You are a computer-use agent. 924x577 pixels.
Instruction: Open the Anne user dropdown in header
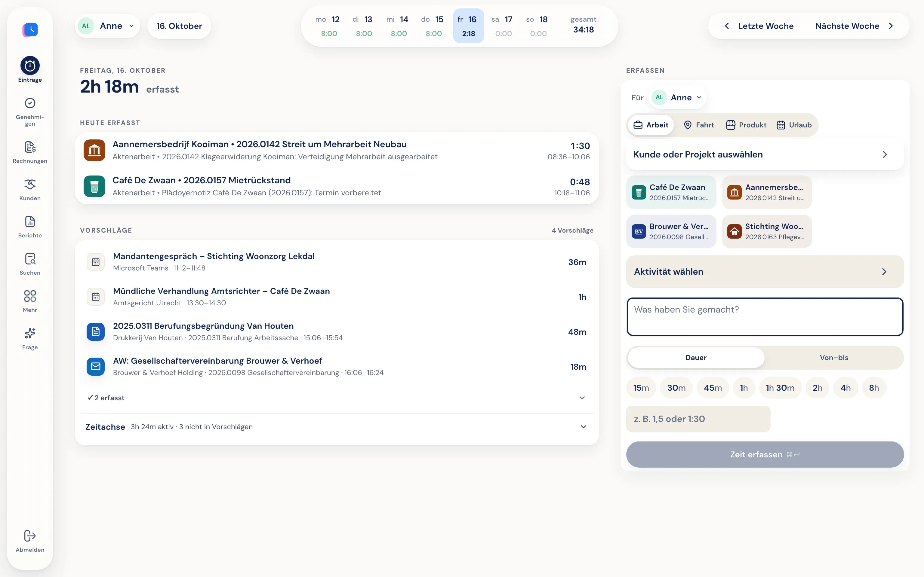click(x=107, y=26)
